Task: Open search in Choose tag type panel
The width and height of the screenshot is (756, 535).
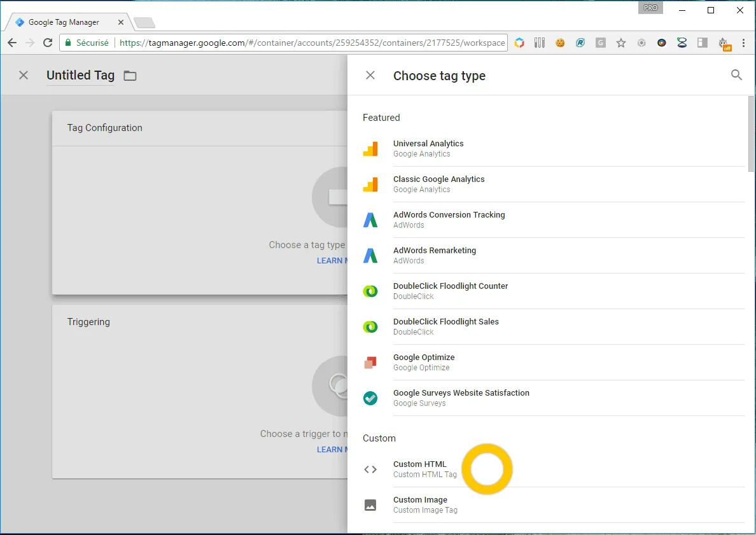Action: (x=736, y=75)
